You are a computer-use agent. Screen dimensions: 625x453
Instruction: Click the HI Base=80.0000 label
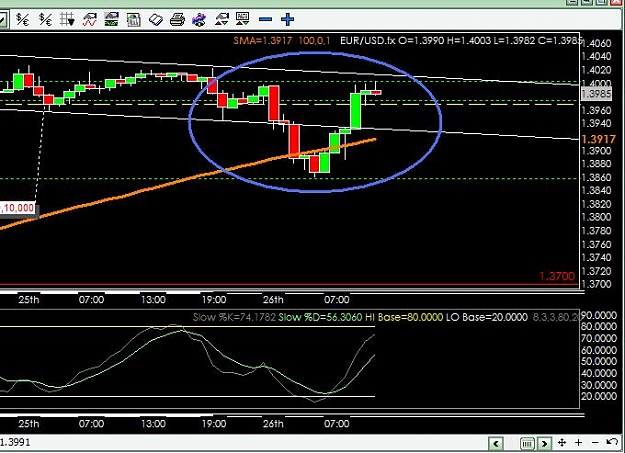tap(404, 318)
